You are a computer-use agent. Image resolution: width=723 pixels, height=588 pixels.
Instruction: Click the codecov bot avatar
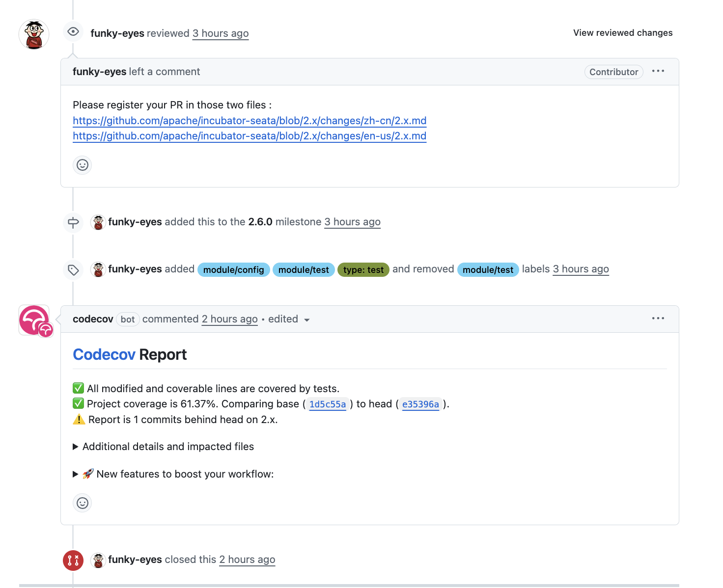click(34, 321)
